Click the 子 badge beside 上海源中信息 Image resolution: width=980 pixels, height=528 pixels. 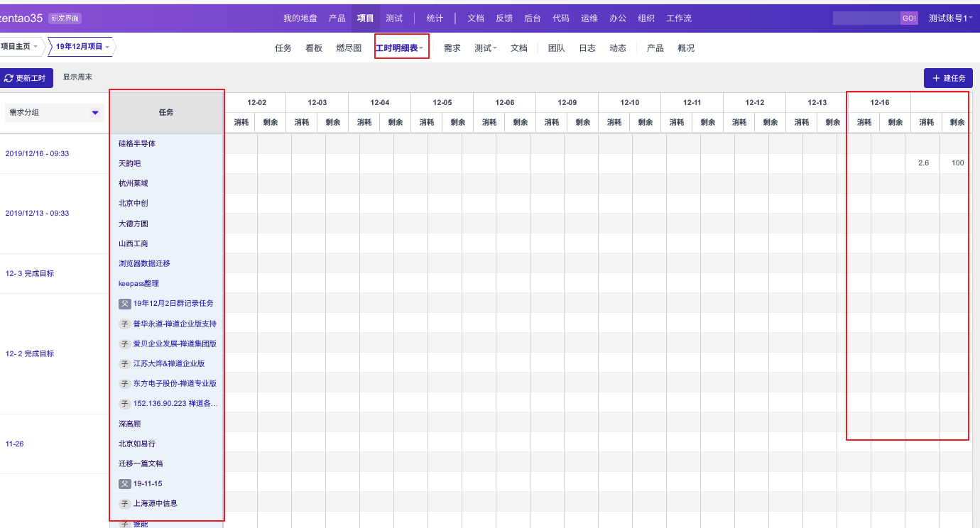[x=125, y=503]
